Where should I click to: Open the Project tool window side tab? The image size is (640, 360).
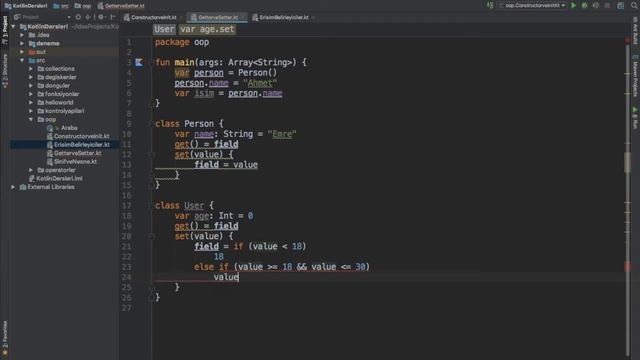click(x=5, y=29)
